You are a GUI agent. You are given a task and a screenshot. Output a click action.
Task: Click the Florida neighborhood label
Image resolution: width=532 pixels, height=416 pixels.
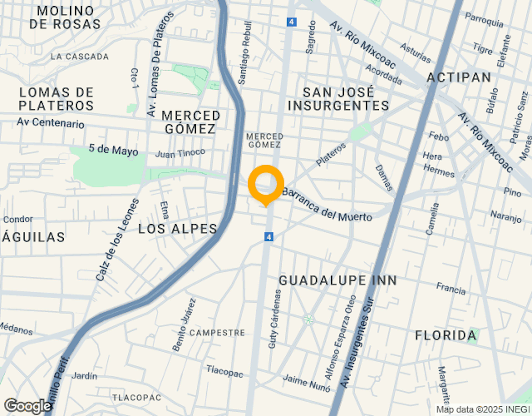coord(446,335)
